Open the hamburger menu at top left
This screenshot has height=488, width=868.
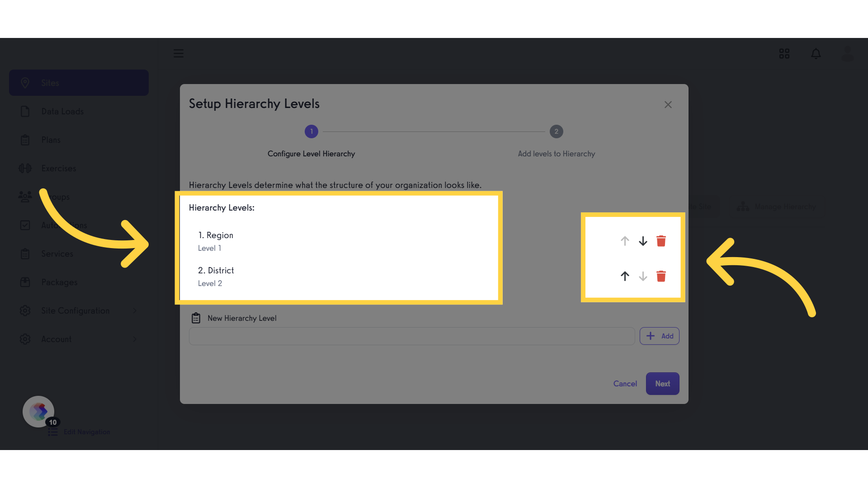[x=178, y=53]
